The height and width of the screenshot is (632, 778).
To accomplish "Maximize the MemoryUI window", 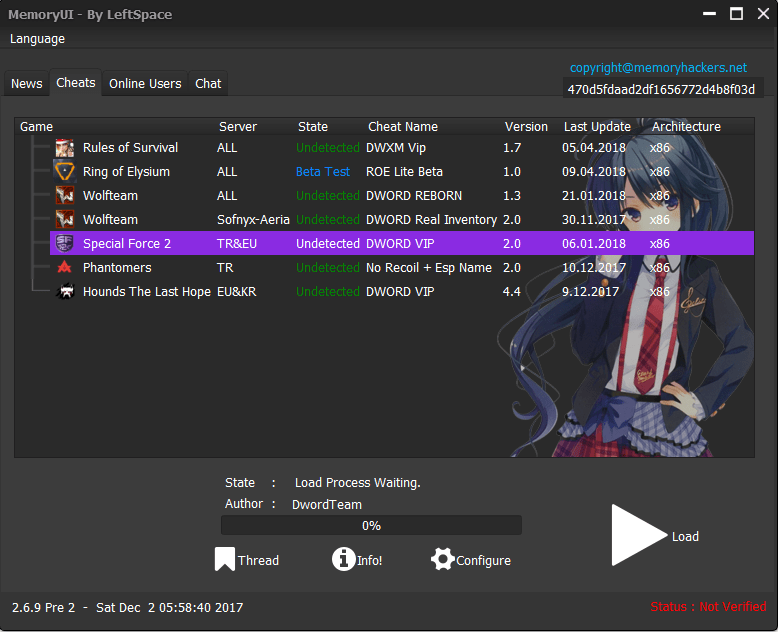I will click(x=736, y=14).
